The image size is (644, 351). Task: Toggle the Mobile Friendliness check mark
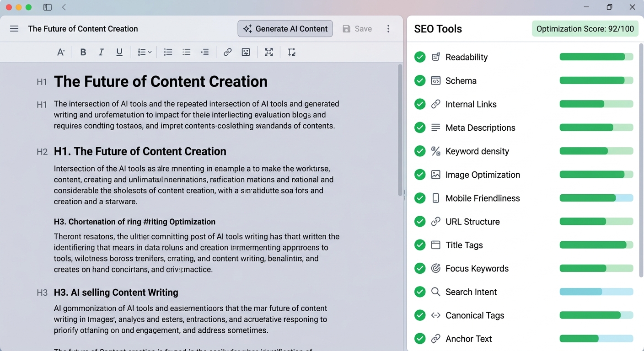pyautogui.click(x=420, y=198)
